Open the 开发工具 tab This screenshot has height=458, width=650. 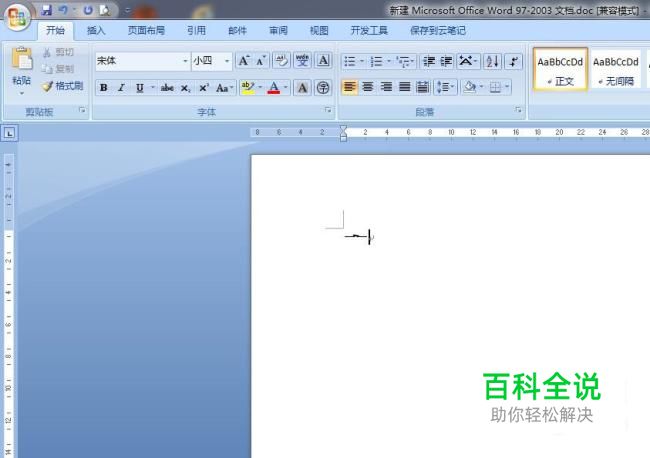369,30
